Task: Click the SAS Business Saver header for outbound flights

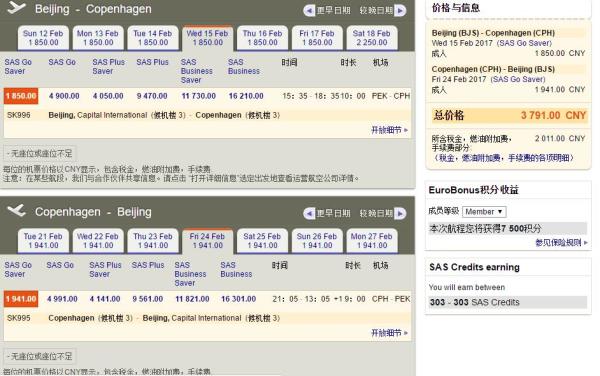Action: pos(196,71)
